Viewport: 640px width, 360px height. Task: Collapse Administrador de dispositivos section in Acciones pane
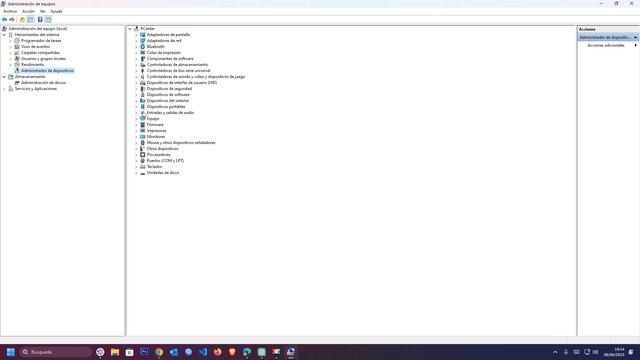(636, 38)
